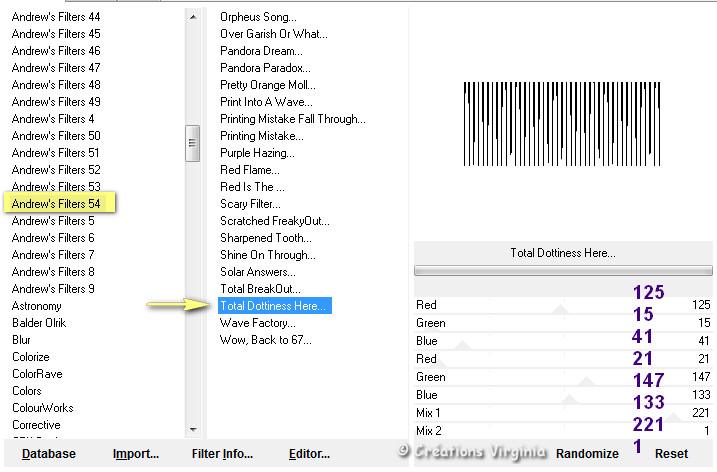Viewport: 717px width, 472px height.
Task: Select the Astronomy filter category
Action: 36,305
